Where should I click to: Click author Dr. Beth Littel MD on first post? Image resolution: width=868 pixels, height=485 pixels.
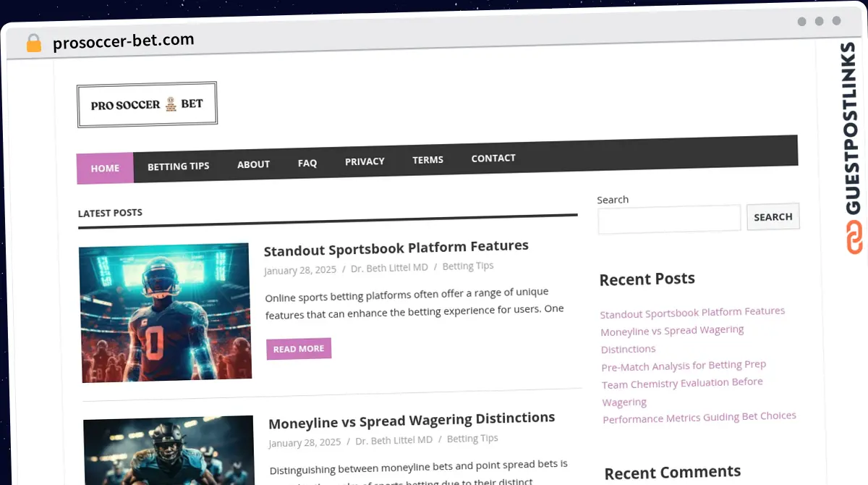[389, 268]
